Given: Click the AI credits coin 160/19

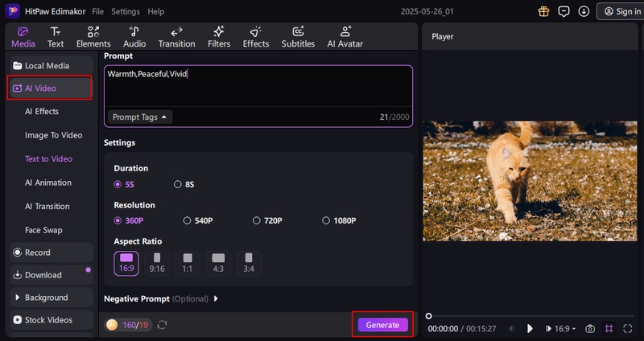Looking at the screenshot, I should coord(127,325).
